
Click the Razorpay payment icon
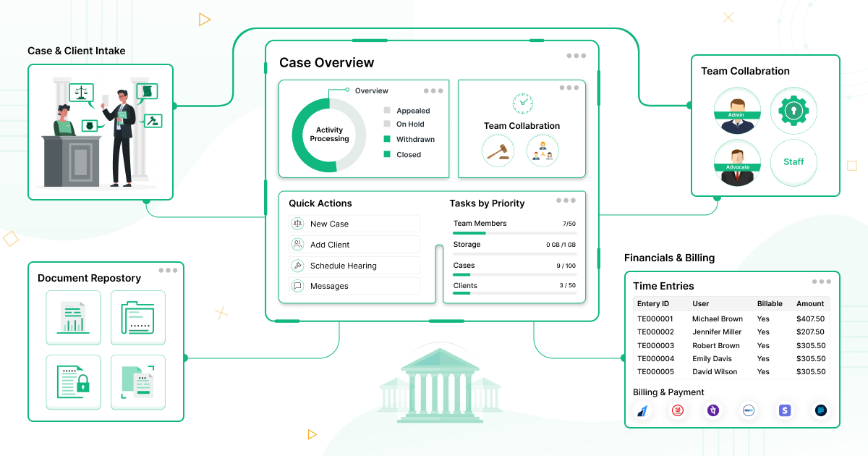pyautogui.click(x=643, y=410)
